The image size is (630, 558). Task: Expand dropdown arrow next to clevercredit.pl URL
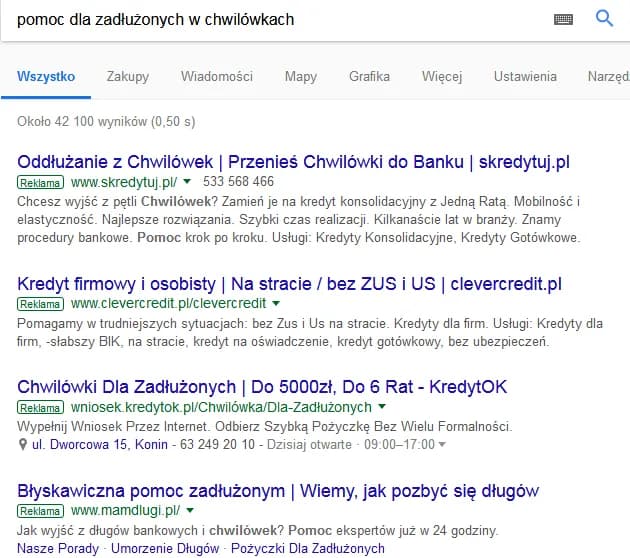276,303
